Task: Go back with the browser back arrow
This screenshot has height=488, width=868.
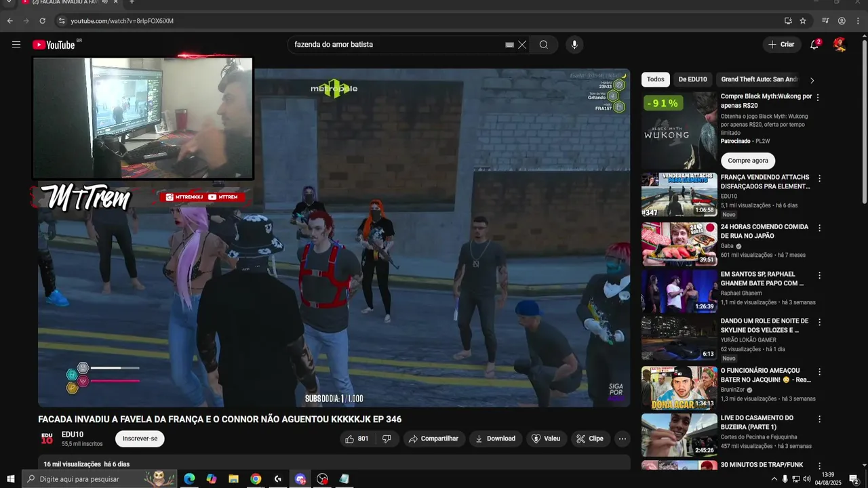Action: (x=9, y=21)
